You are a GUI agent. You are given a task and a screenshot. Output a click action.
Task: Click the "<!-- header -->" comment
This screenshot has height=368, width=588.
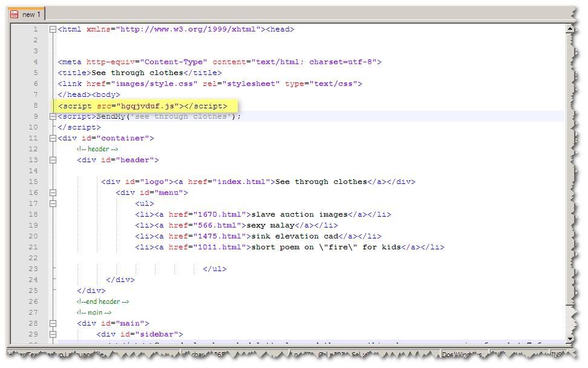pyautogui.click(x=97, y=149)
